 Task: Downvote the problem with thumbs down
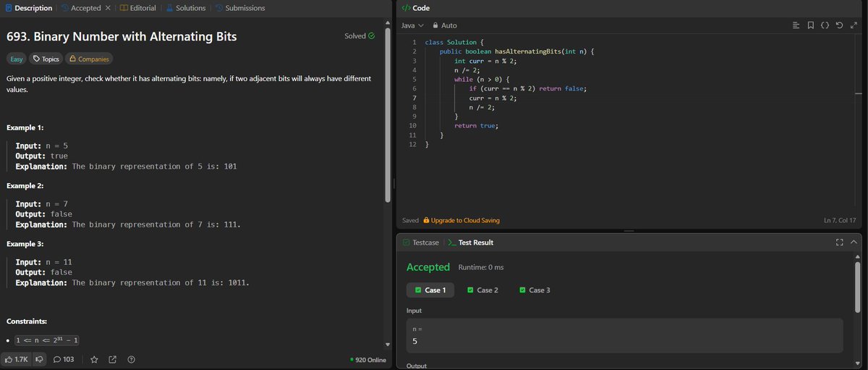[x=39, y=359]
